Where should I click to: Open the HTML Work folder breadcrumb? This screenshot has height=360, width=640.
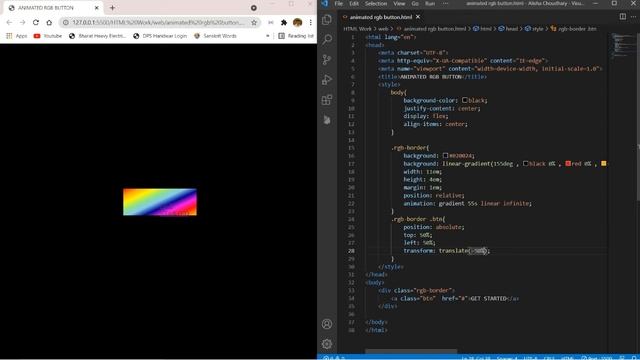(358, 29)
